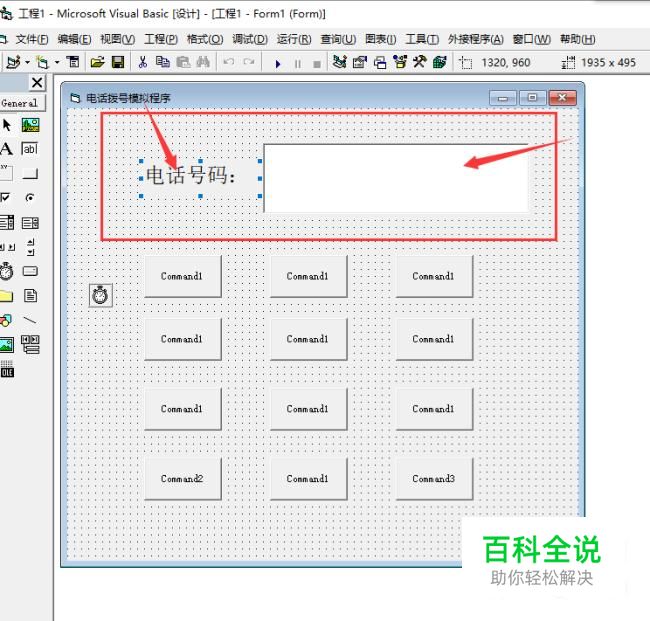
Task: Select the CommandButton tool in the toolbox
Action: click(30, 173)
